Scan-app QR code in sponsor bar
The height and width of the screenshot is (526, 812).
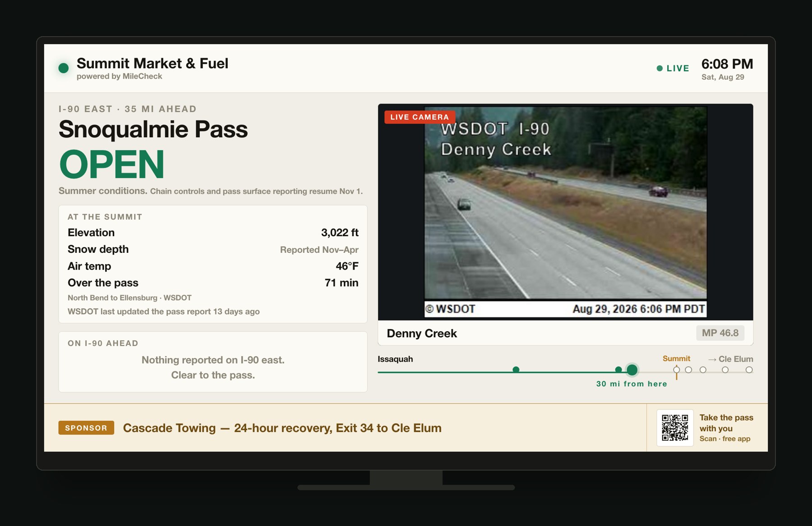pyautogui.click(x=675, y=428)
